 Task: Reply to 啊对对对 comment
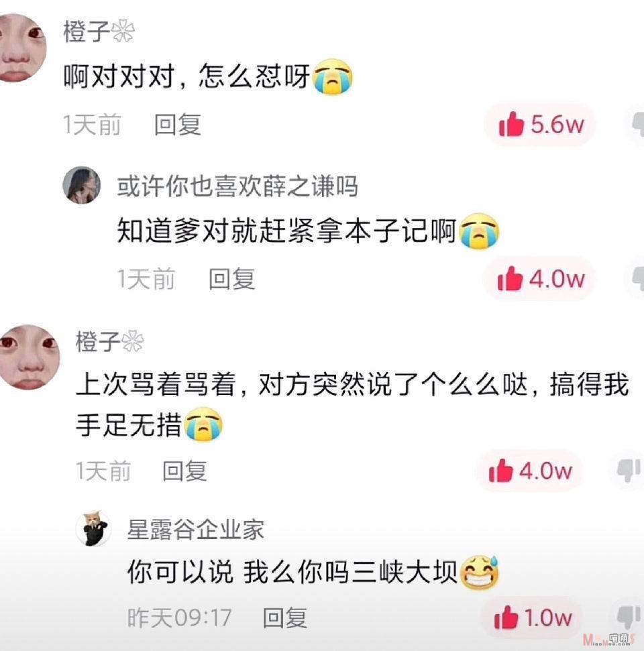(x=177, y=125)
